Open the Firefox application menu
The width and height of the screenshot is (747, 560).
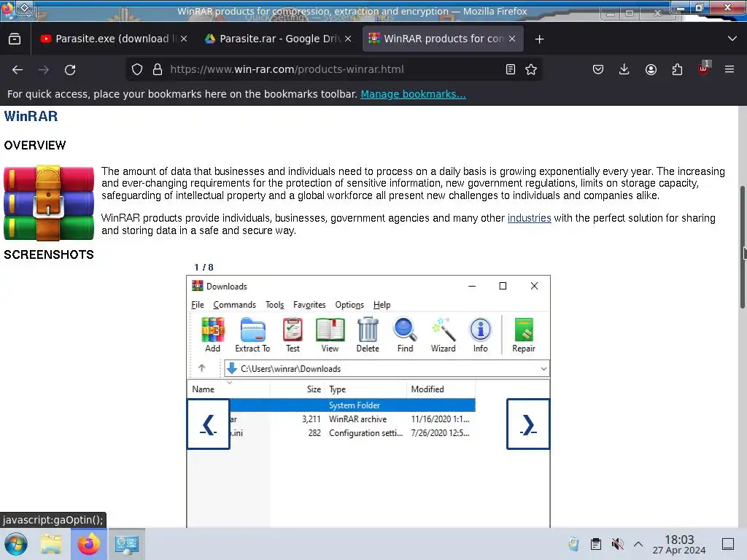coord(729,69)
